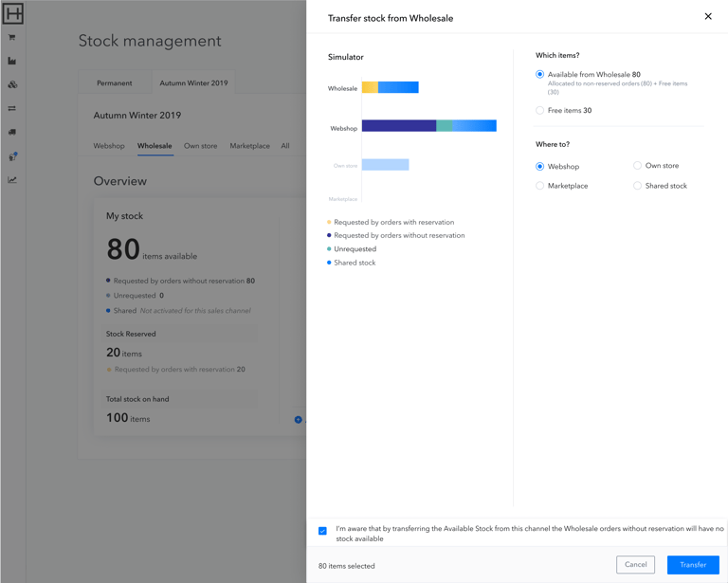Click the stacked boxes stock icon
Screen dimensions: 728x583
pyautogui.click(x=12, y=85)
